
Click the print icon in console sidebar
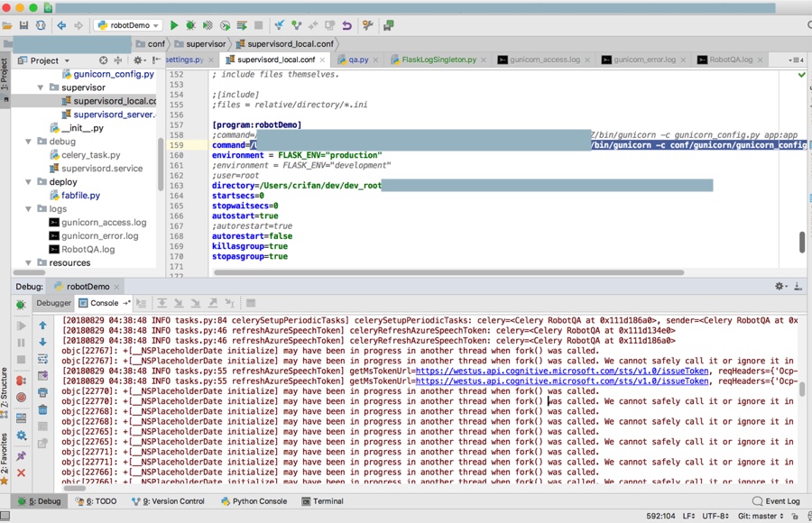click(x=42, y=393)
